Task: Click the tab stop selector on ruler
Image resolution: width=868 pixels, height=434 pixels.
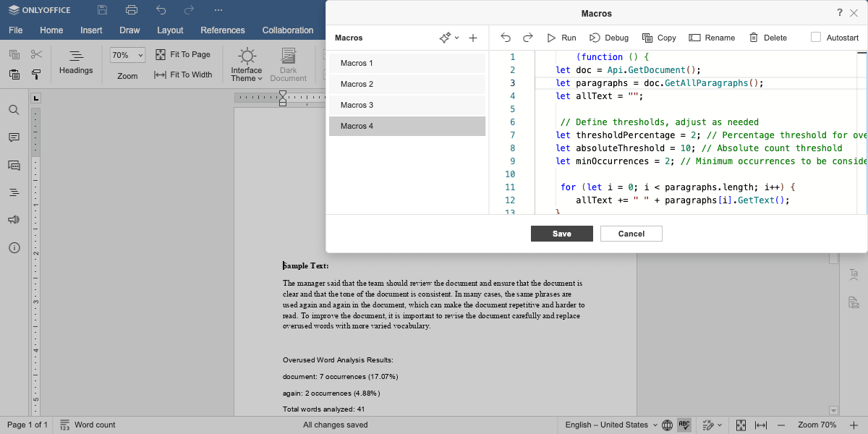Action: tap(36, 98)
